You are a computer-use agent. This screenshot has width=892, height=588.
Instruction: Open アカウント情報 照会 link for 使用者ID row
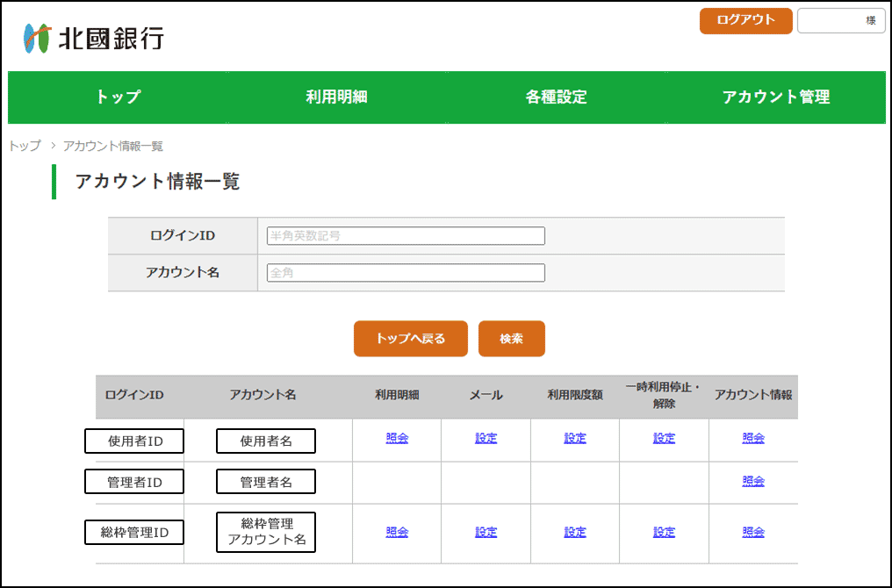pos(753,438)
